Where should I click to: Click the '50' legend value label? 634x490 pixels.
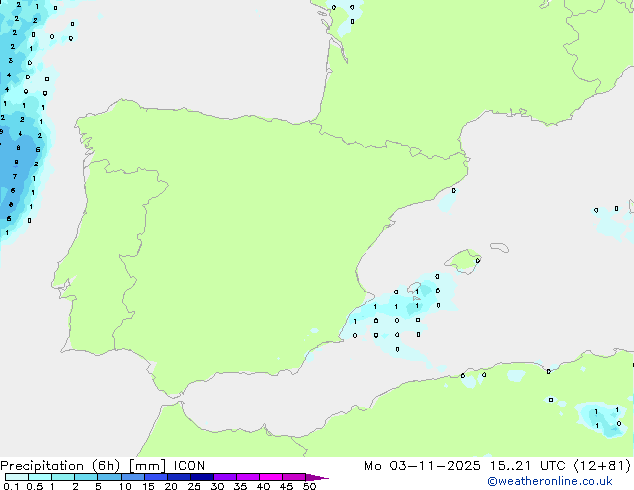point(309,486)
